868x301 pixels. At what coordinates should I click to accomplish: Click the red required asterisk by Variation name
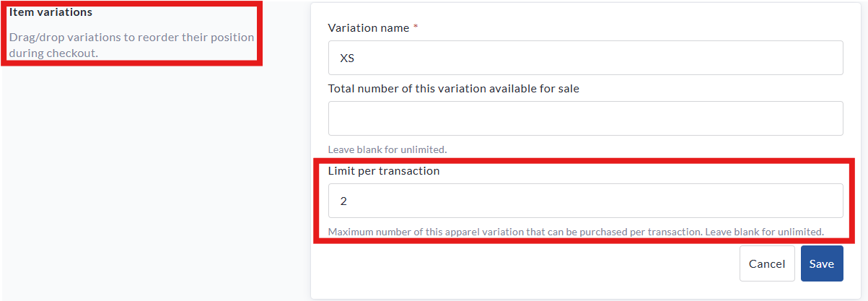click(x=416, y=27)
